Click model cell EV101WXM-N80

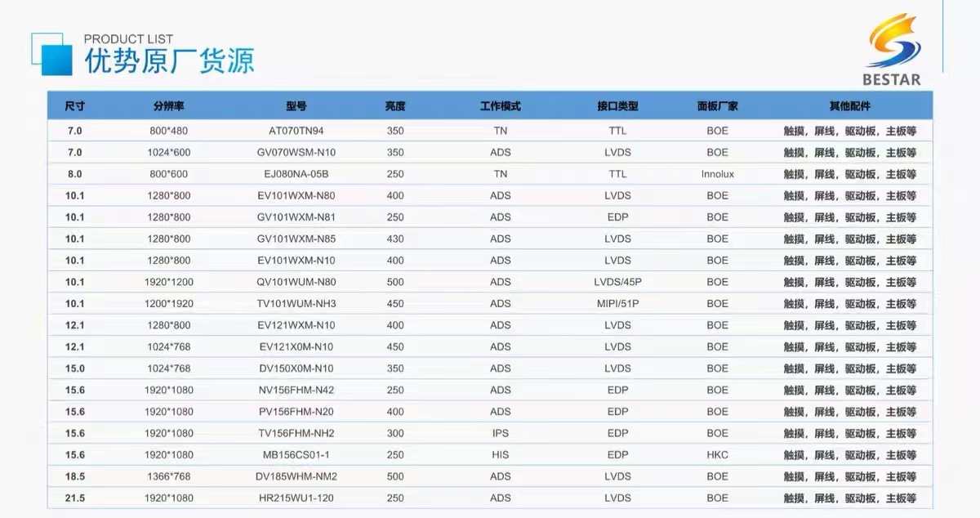(x=296, y=195)
